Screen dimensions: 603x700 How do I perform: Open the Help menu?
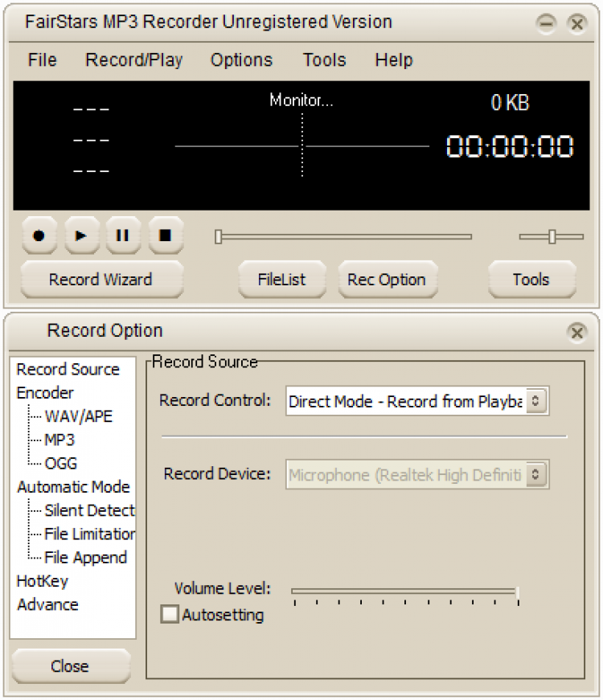coord(394,59)
